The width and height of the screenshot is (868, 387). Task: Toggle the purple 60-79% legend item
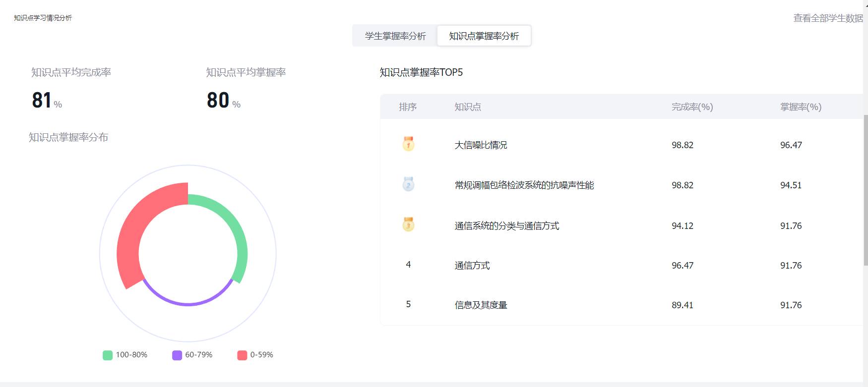point(192,355)
